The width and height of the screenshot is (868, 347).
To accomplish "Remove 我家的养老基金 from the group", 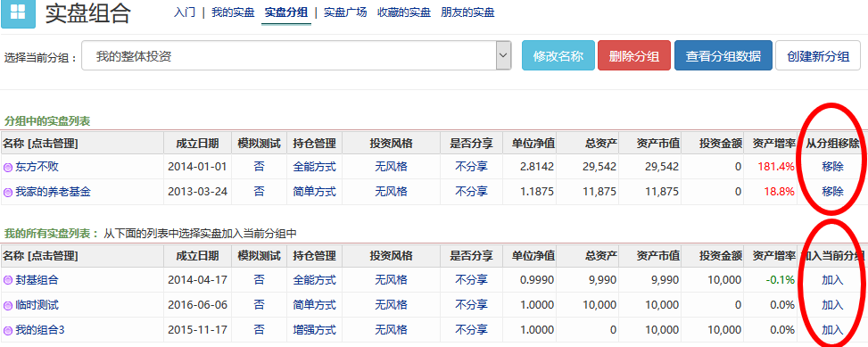I will (832, 192).
